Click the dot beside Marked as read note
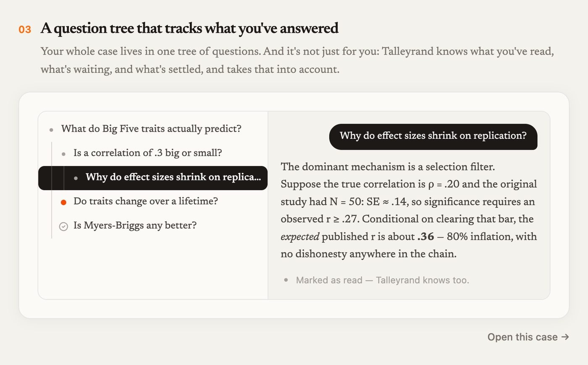This screenshot has width=588, height=365. click(286, 280)
